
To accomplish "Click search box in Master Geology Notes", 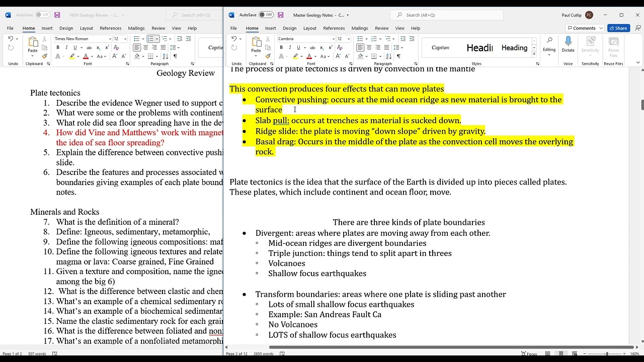I will tap(446, 15).
